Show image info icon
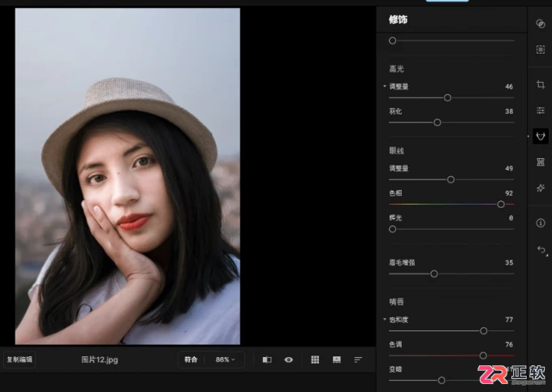This screenshot has height=392, width=552. click(x=541, y=222)
